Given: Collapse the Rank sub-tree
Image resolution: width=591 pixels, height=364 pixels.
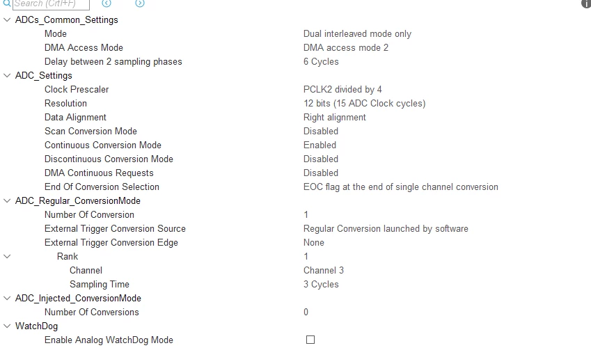Looking at the screenshot, I should (7, 257).
